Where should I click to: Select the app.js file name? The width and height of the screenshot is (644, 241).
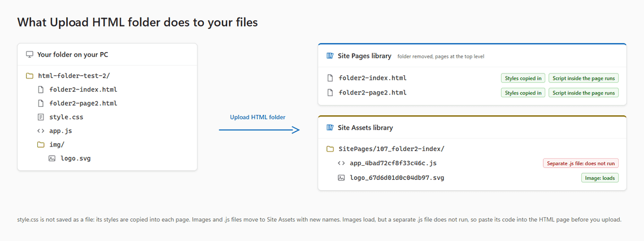click(61, 131)
